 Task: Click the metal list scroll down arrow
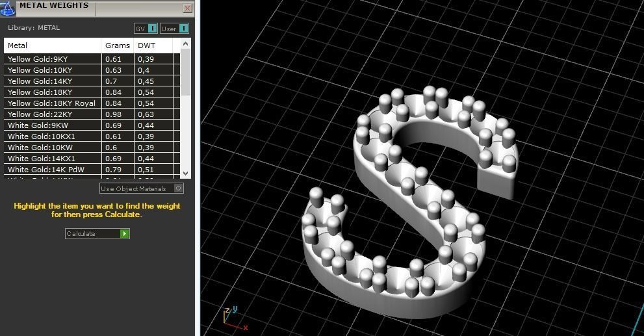[186, 174]
